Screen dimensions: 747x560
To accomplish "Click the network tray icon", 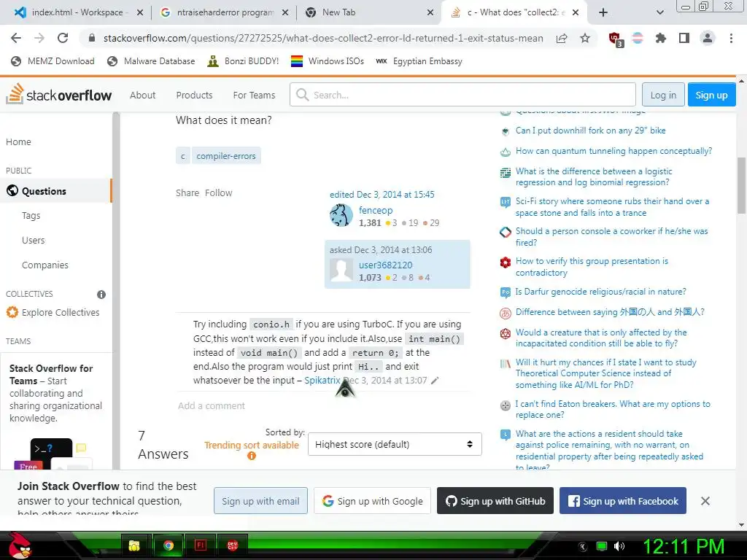I will coord(602,546).
